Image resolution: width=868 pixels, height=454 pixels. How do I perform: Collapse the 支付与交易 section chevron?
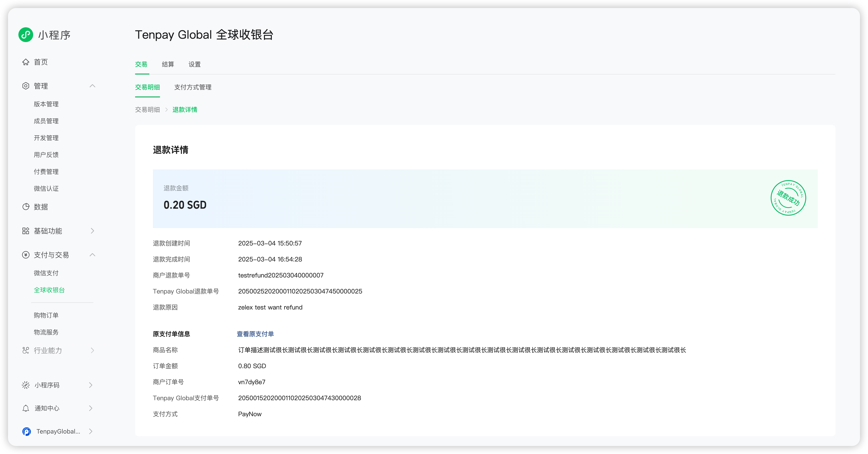[x=92, y=255]
